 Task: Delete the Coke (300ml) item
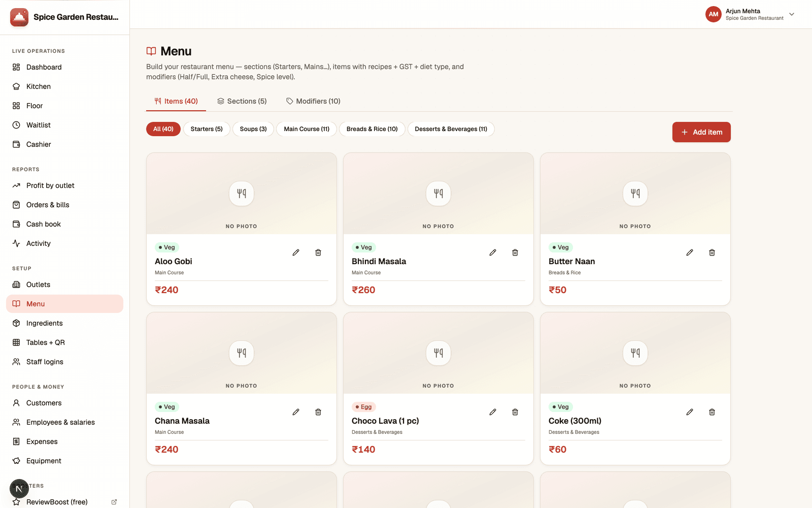(x=712, y=412)
